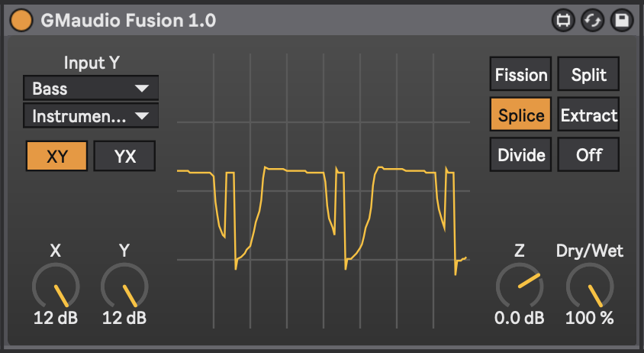Open the Bass input dropdown
Viewport: 644px width, 353px height.
tap(91, 89)
